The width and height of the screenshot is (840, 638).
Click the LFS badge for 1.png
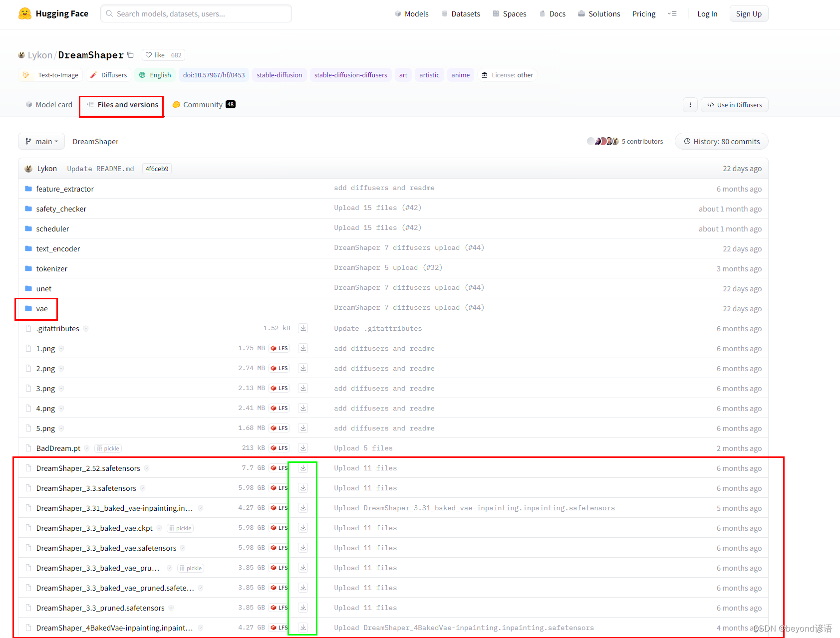[280, 348]
